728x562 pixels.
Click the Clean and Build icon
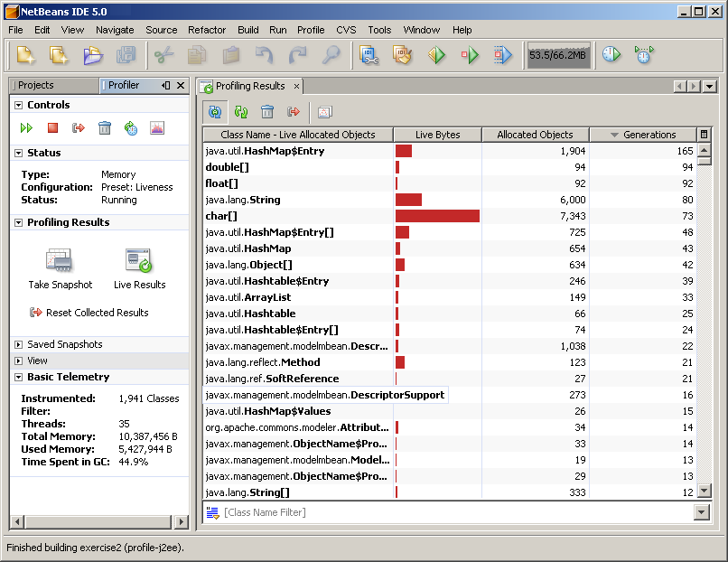(403, 55)
